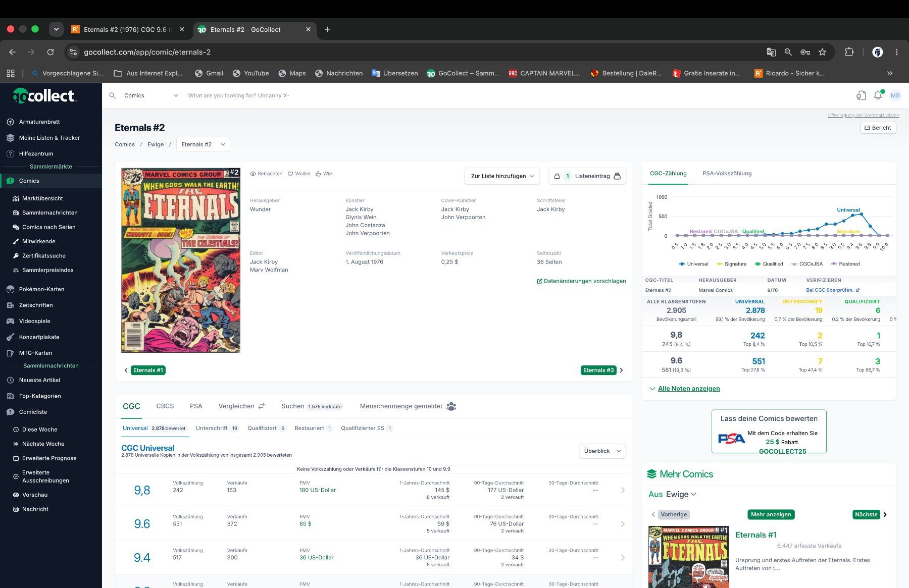Viewport: 909px width, 588px height.
Task: Open the Überblick dropdown
Action: click(x=602, y=451)
